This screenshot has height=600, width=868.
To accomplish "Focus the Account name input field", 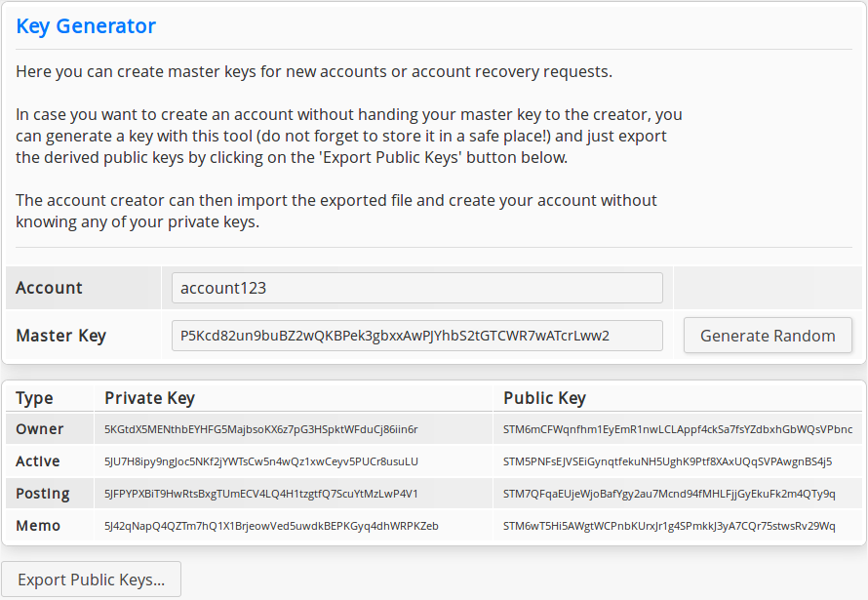I will (x=416, y=288).
